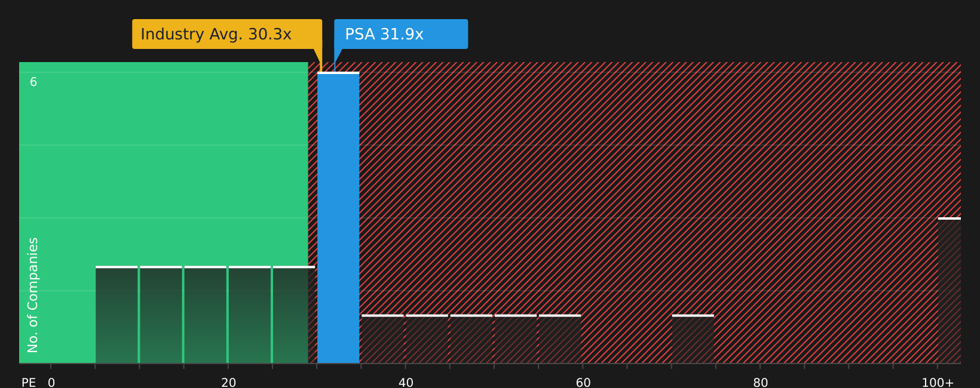This screenshot has height=388, width=980.
Task: Click the PE axis title
Action: point(29,383)
